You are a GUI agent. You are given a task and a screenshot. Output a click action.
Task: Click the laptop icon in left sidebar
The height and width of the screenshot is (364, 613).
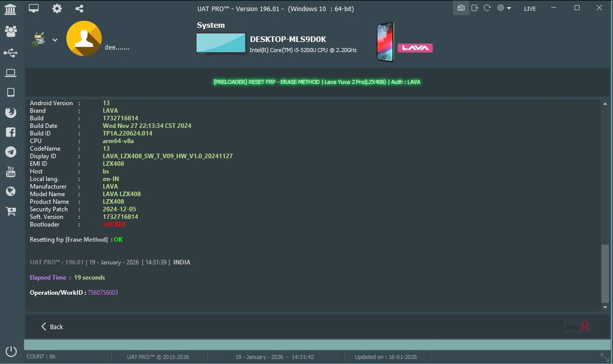coord(11,73)
